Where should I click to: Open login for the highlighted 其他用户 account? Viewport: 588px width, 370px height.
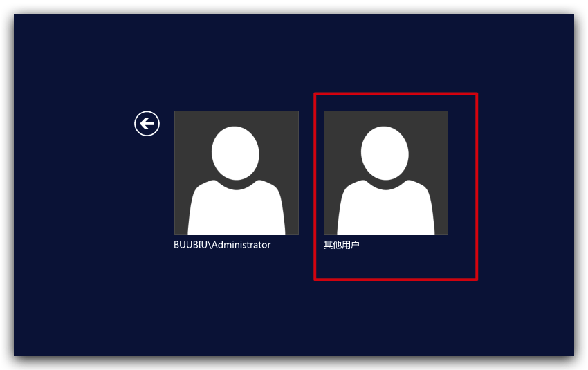click(x=386, y=180)
